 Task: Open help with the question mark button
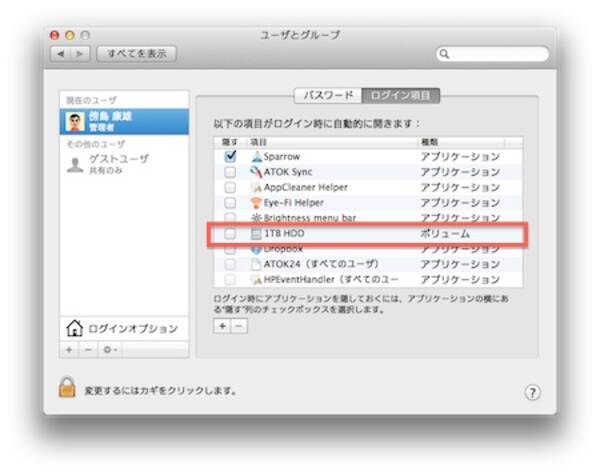click(x=532, y=392)
